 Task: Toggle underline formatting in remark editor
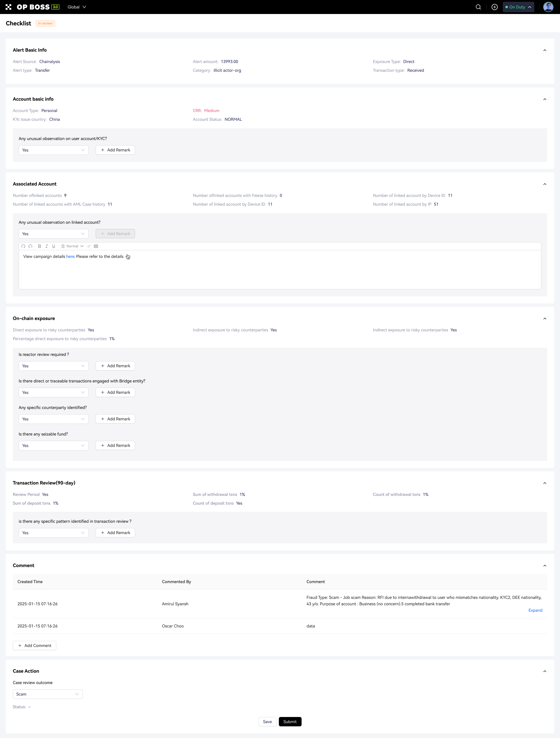coord(53,246)
